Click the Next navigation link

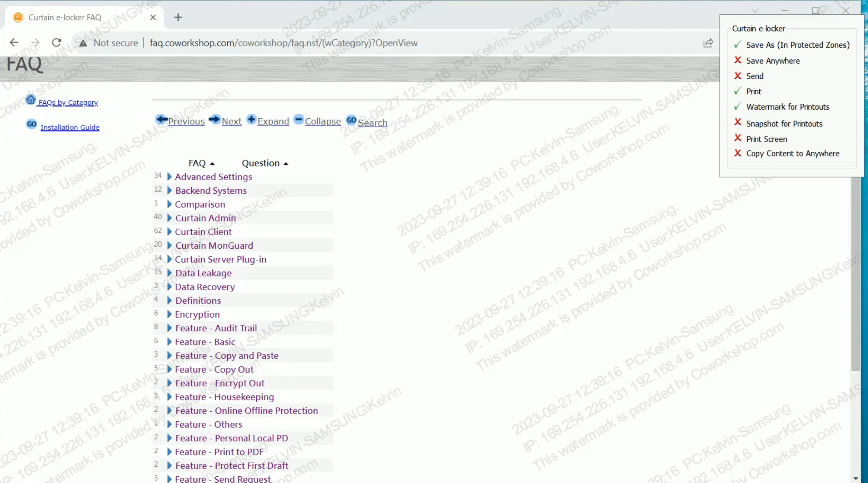(231, 121)
